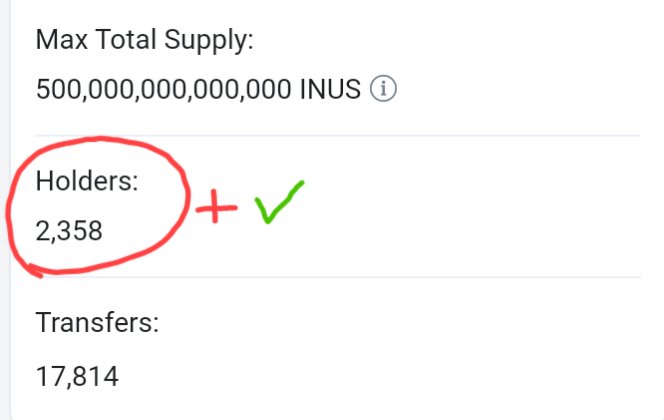Open the 2,358 holders count
Screen dimensions: 664x420
[69, 231]
